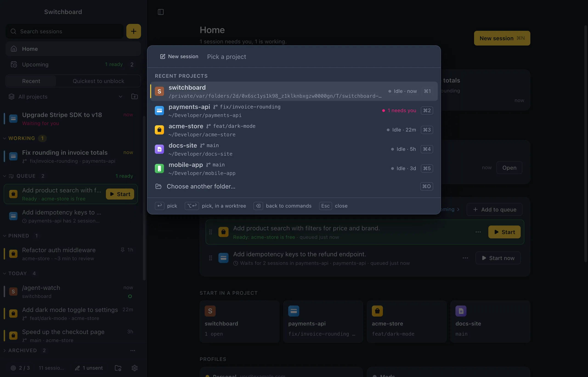Open switchboard card under Start in a project

(240, 321)
